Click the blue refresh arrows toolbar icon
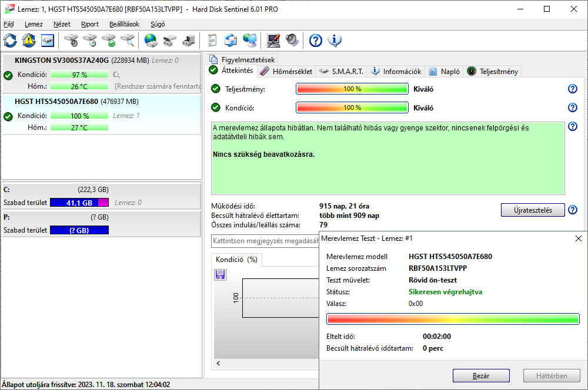The image size is (588, 390). 10,41
